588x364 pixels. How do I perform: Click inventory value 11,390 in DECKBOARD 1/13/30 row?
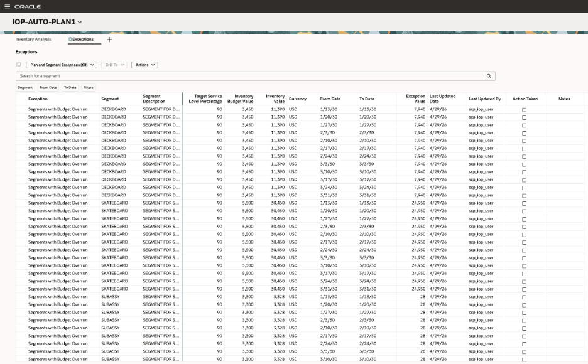click(278, 109)
